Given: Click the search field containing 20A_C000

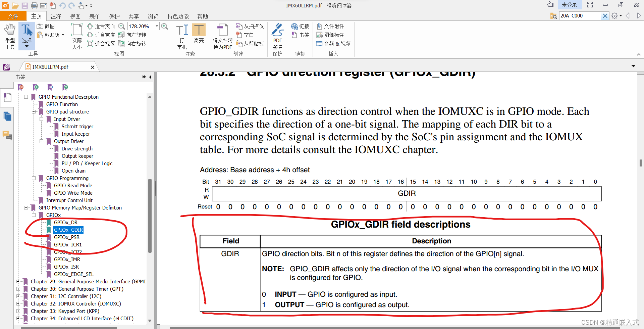Looking at the screenshot, I should click(x=580, y=15).
